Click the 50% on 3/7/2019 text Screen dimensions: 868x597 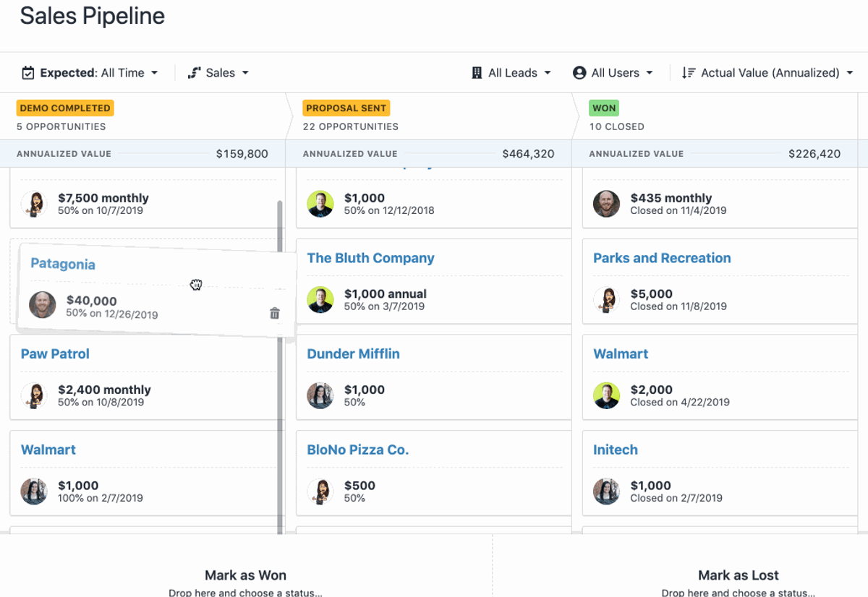point(384,306)
